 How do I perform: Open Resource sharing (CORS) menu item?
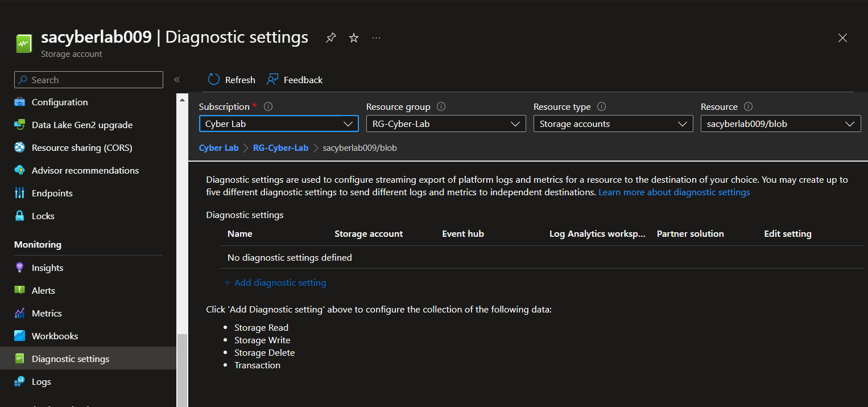click(x=82, y=148)
